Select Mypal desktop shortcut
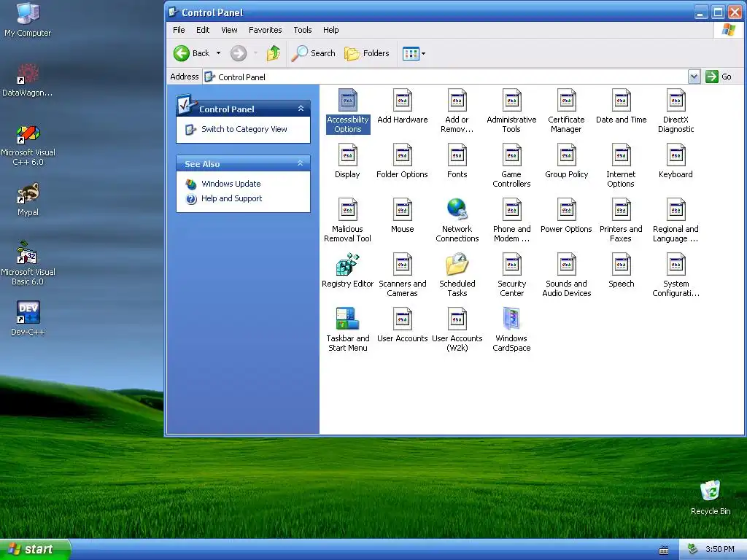The height and width of the screenshot is (560, 747). point(28,200)
